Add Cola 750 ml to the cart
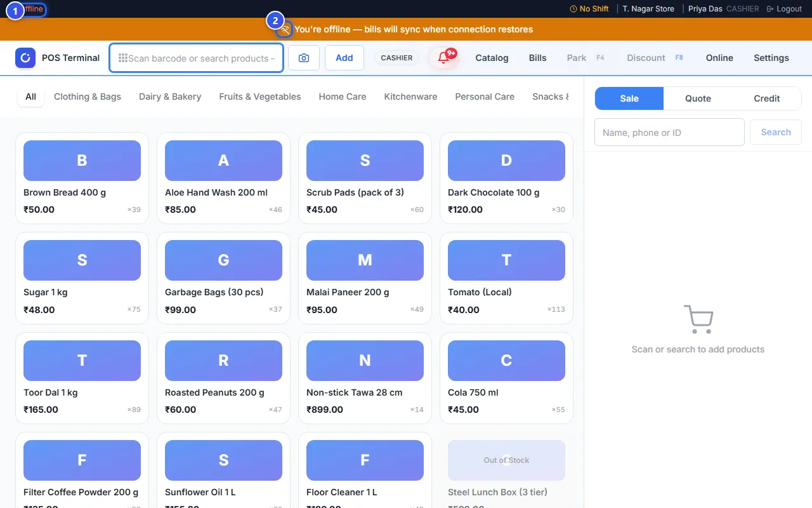Image resolution: width=812 pixels, height=508 pixels. pyautogui.click(x=506, y=378)
